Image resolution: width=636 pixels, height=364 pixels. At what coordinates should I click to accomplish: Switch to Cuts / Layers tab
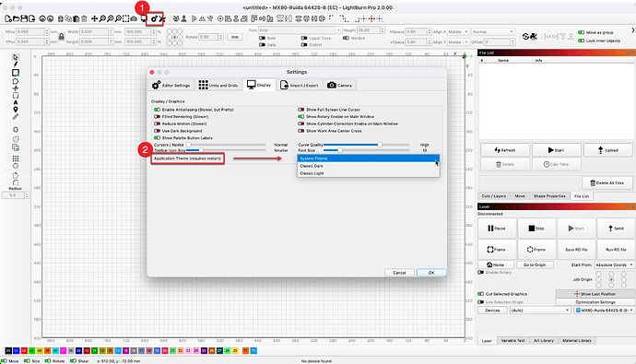coord(494,196)
